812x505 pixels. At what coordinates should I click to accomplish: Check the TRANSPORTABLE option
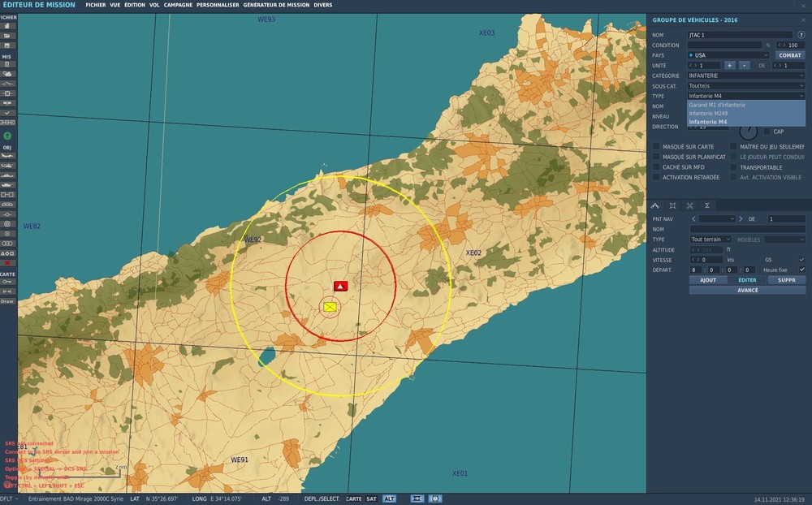[x=734, y=168]
